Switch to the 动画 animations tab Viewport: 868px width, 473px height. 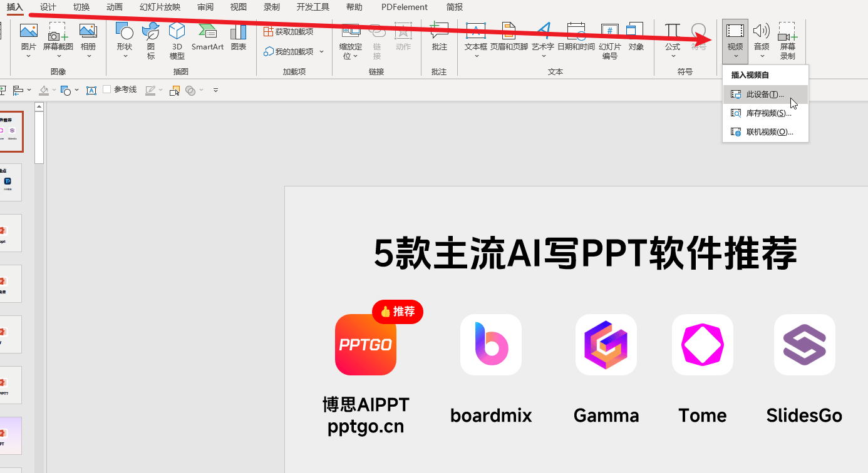(x=115, y=7)
